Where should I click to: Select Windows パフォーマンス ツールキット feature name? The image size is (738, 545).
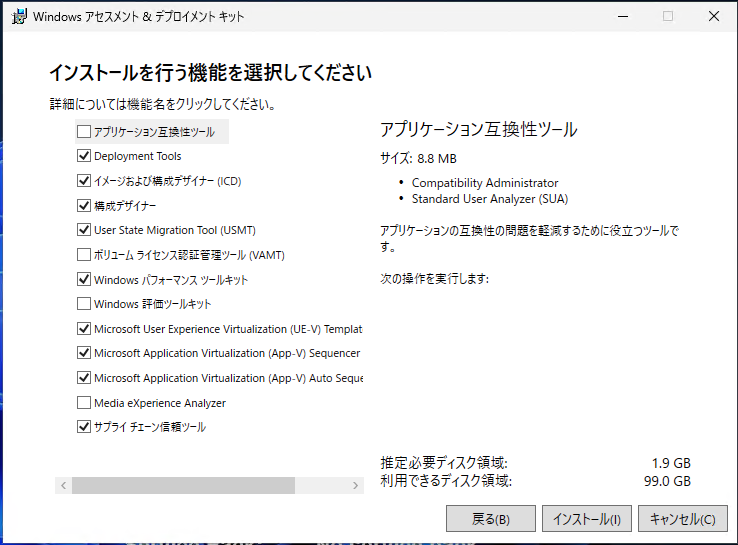(171, 280)
